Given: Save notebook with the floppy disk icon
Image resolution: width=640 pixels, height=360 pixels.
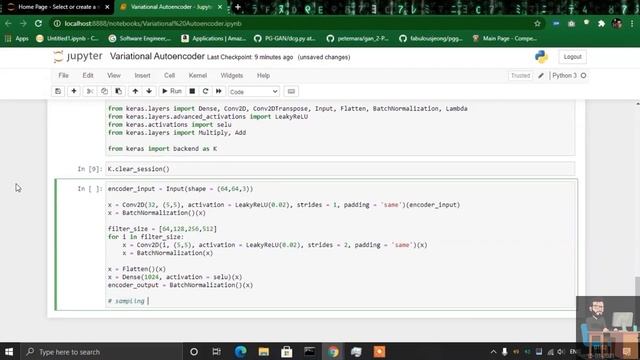Looking at the screenshot, I should [x=58, y=91].
